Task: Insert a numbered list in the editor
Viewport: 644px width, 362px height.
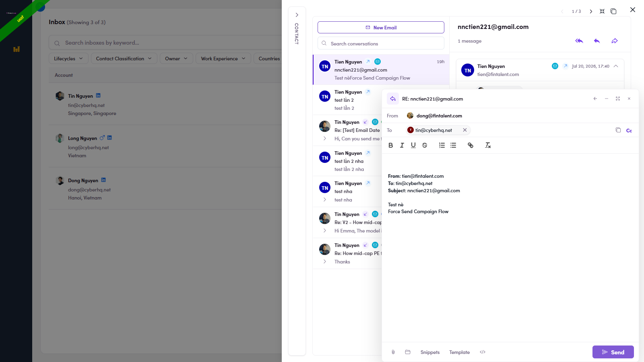Action: (442, 145)
